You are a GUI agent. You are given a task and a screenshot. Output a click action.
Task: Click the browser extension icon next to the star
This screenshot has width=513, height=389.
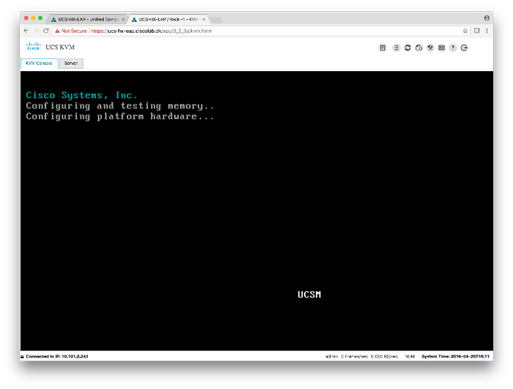477,31
